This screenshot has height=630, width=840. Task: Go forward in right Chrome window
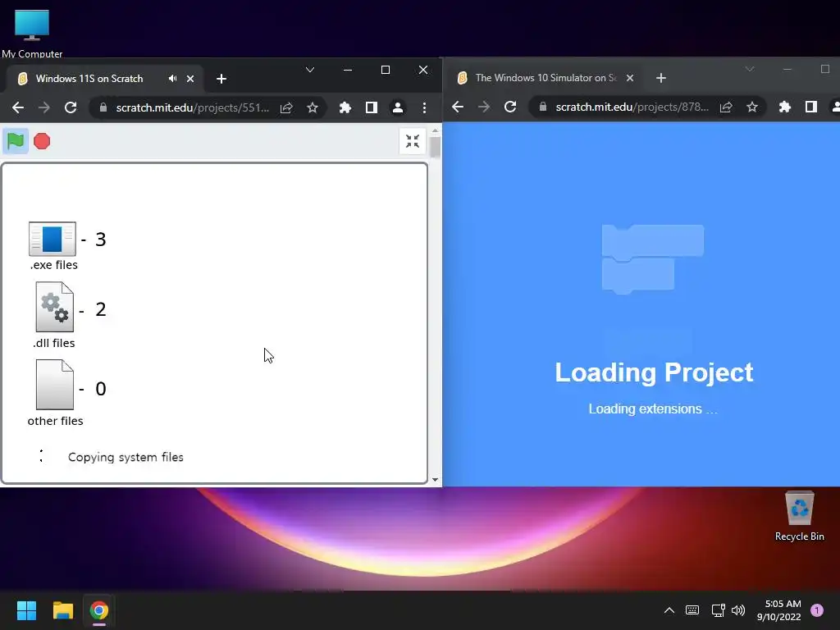coord(484,107)
